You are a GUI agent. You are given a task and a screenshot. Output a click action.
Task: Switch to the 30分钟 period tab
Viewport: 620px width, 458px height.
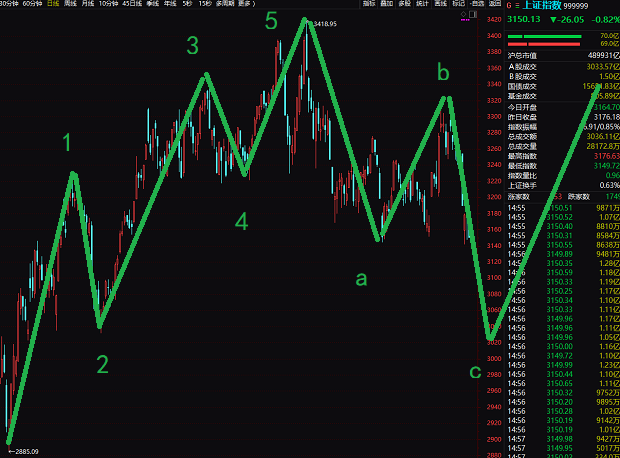point(8,4)
